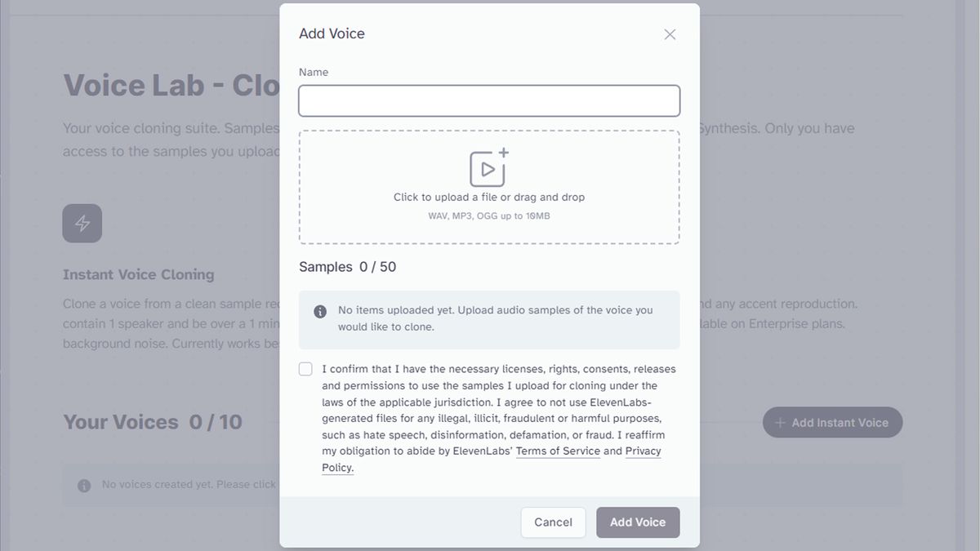Image resolution: width=980 pixels, height=551 pixels.
Task: Click the "Add Instant Voice" button label
Action: point(840,423)
